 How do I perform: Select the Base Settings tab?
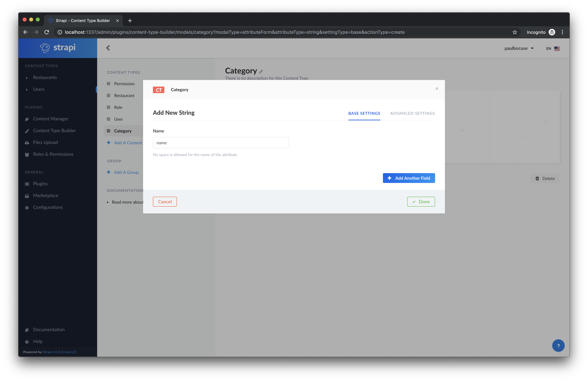pyautogui.click(x=364, y=113)
